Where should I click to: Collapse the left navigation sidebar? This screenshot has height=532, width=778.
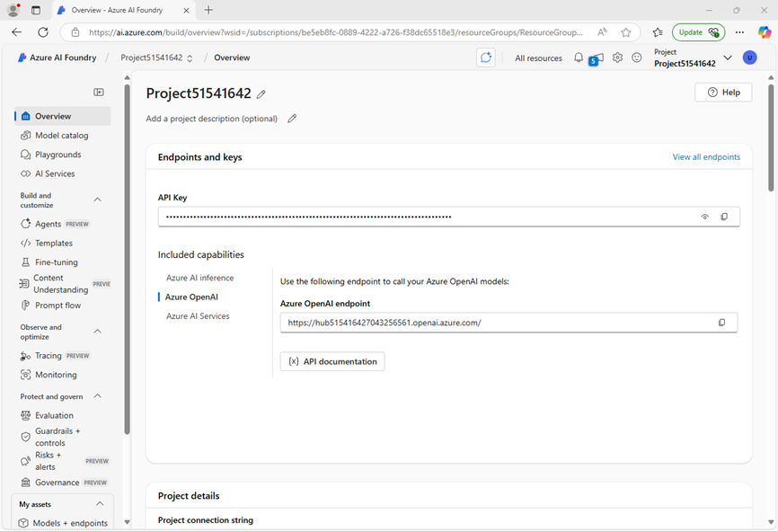(99, 93)
